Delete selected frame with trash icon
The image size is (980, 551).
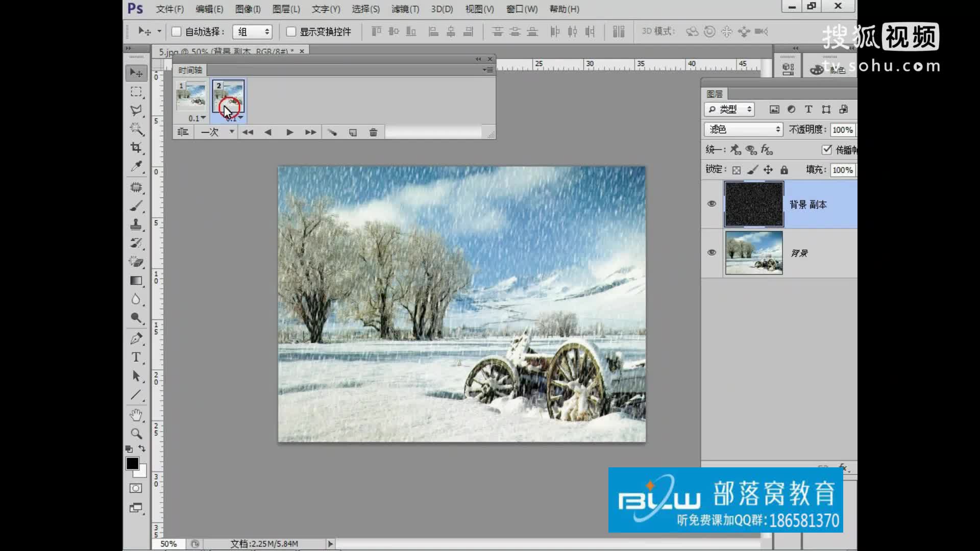coord(373,133)
